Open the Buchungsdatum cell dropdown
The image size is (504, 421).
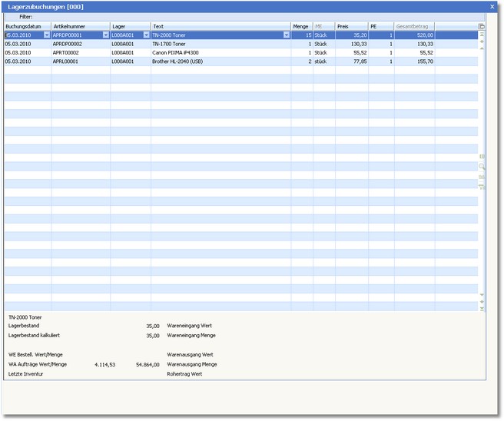[46, 35]
